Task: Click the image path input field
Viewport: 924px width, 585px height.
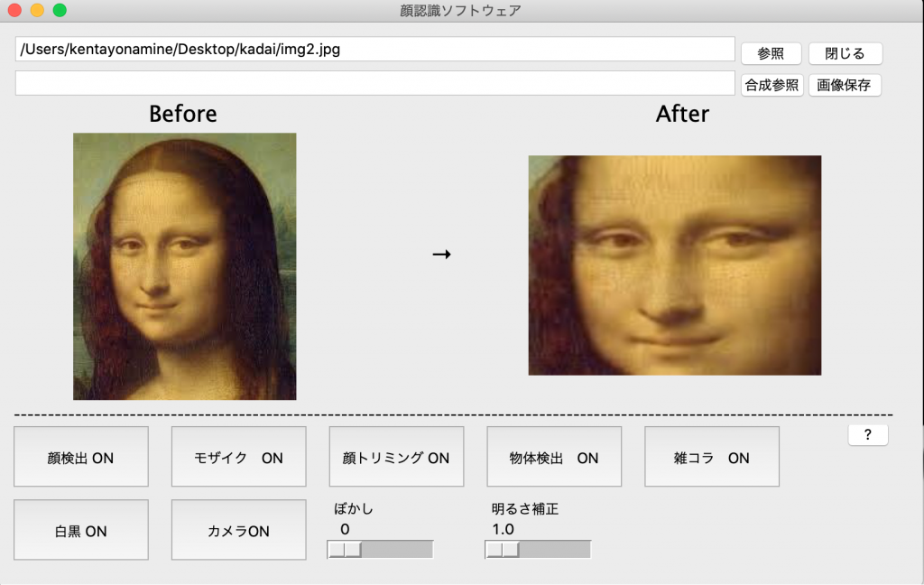Action: (374, 49)
